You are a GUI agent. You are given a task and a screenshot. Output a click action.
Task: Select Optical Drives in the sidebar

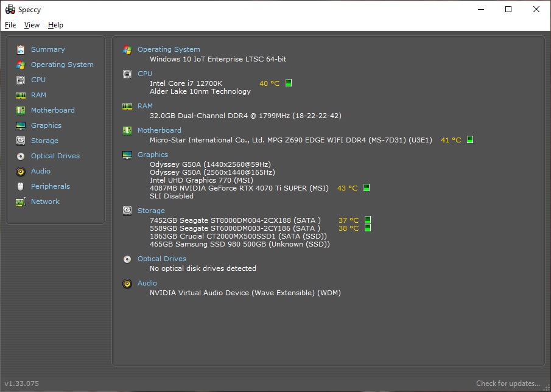[55, 156]
